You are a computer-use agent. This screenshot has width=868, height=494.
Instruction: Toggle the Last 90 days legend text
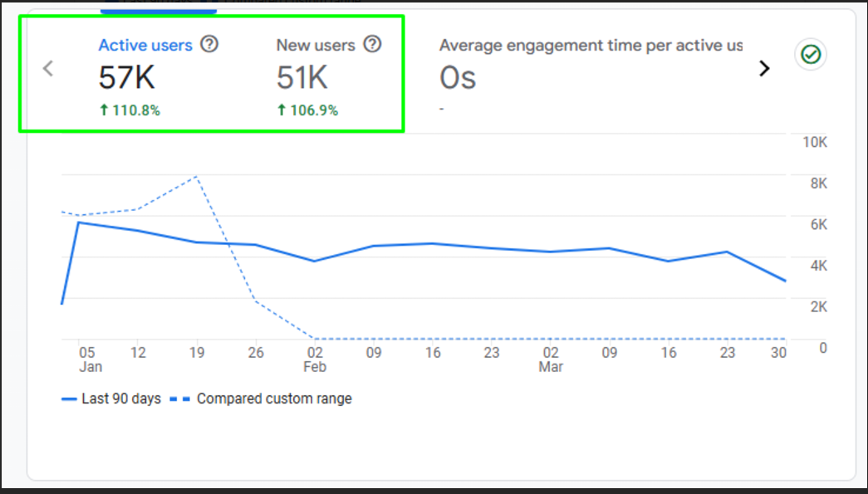point(120,399)
